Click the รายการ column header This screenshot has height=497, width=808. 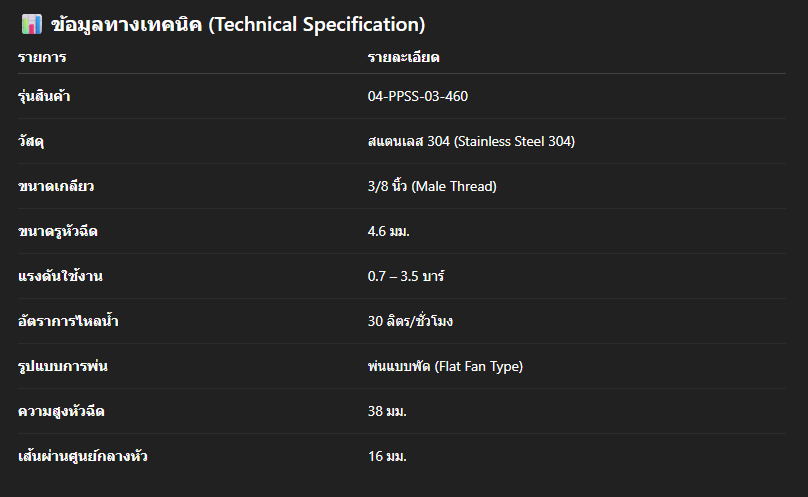point(42,58)
